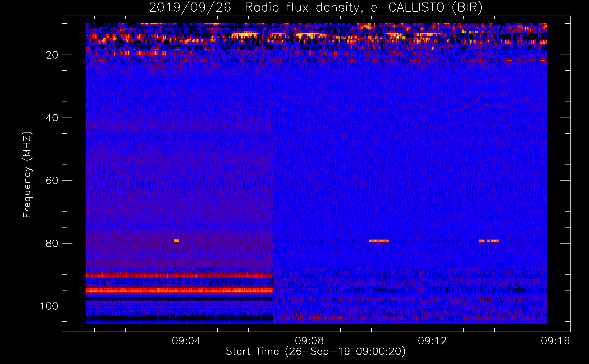Click the 100 frequency tick label
Image resolution: width=589 pixels, height=364 pixels.
[x=49, y=306]
